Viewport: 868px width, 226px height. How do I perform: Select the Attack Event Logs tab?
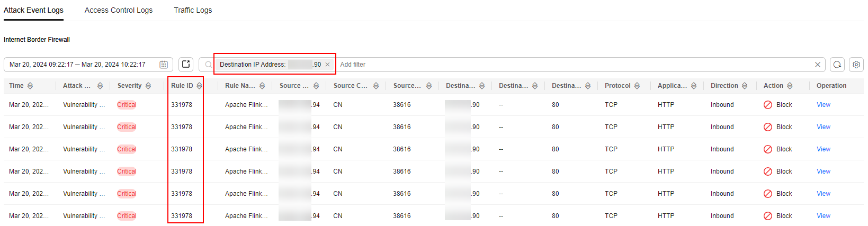coord(33,10)
